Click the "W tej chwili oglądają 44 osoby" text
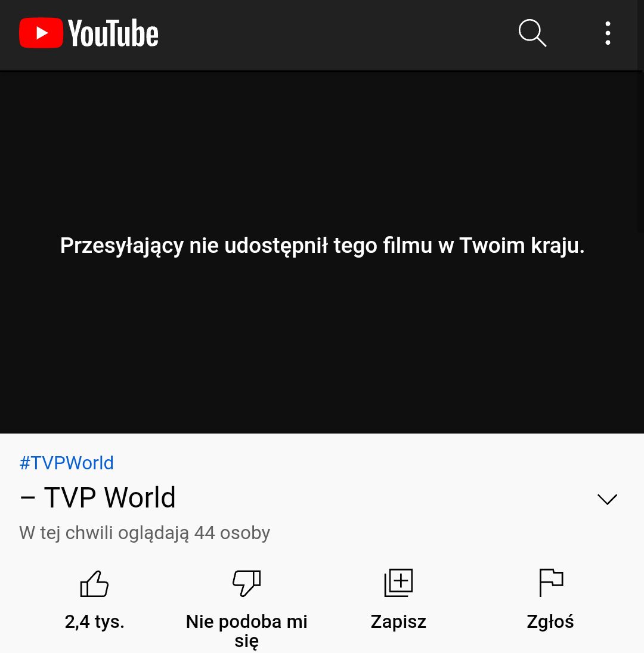 145,533
